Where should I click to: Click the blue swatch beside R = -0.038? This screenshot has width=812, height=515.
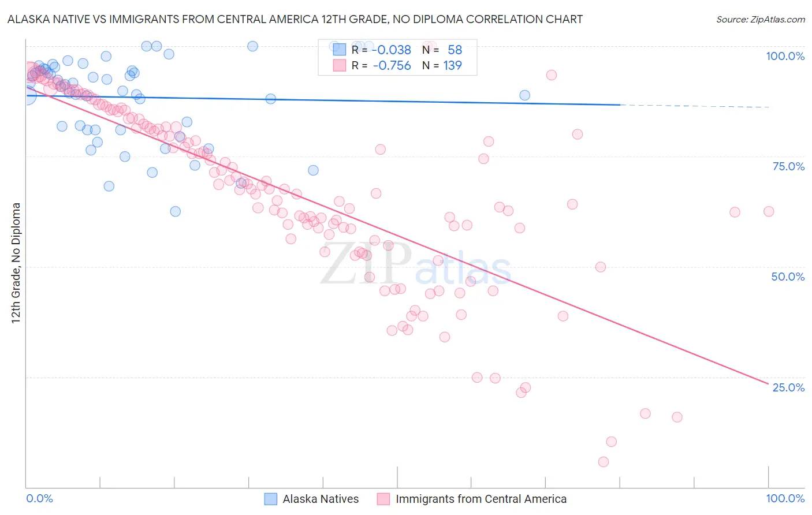339,50
